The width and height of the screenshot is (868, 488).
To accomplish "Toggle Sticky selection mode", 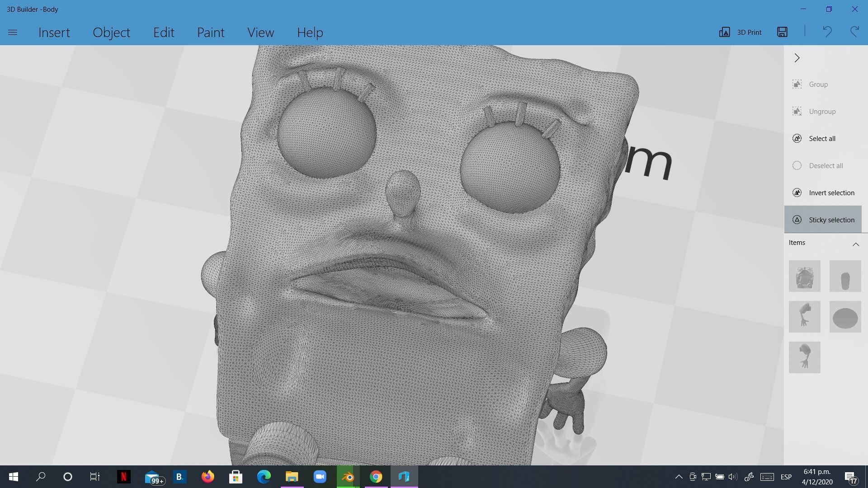I will (823, 220).
